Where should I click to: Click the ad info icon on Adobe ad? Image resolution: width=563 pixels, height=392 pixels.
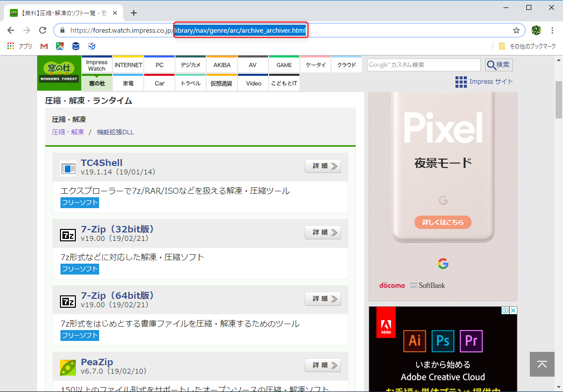[505, 311]
